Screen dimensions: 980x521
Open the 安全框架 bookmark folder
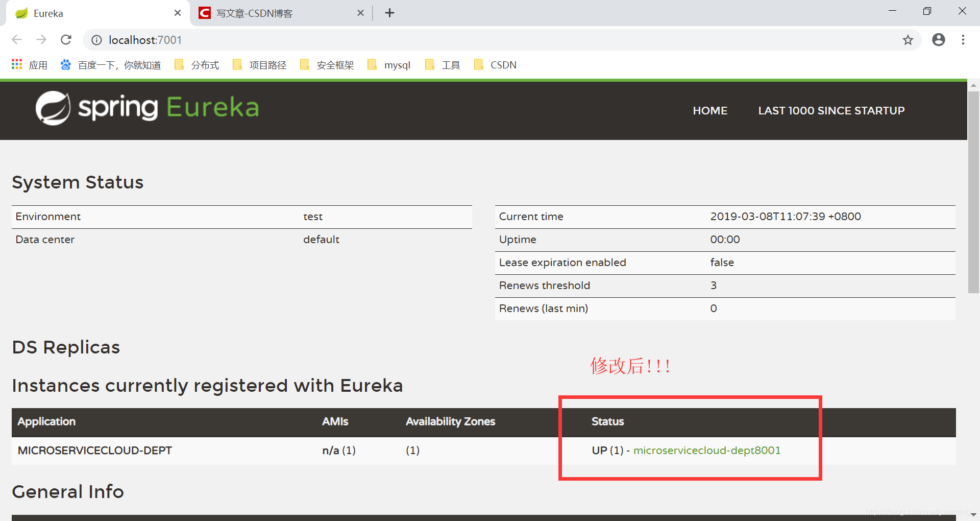pos(327,65)
